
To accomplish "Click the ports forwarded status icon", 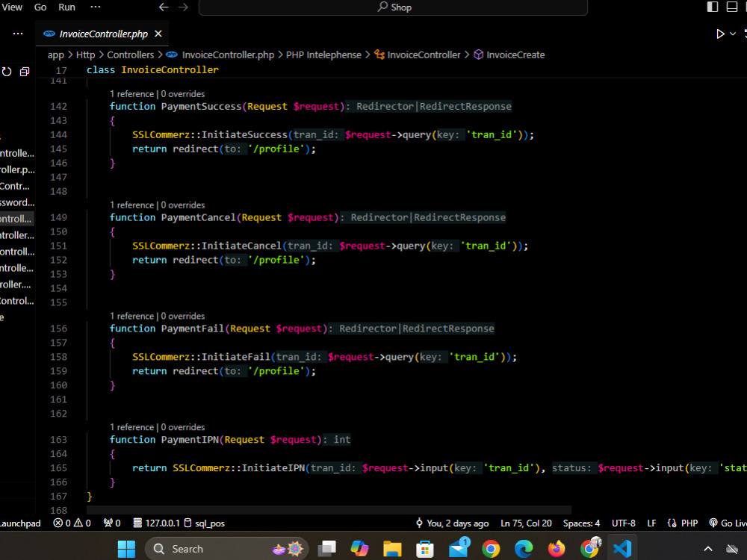I will pyautogui.click(x=112, y=523).
